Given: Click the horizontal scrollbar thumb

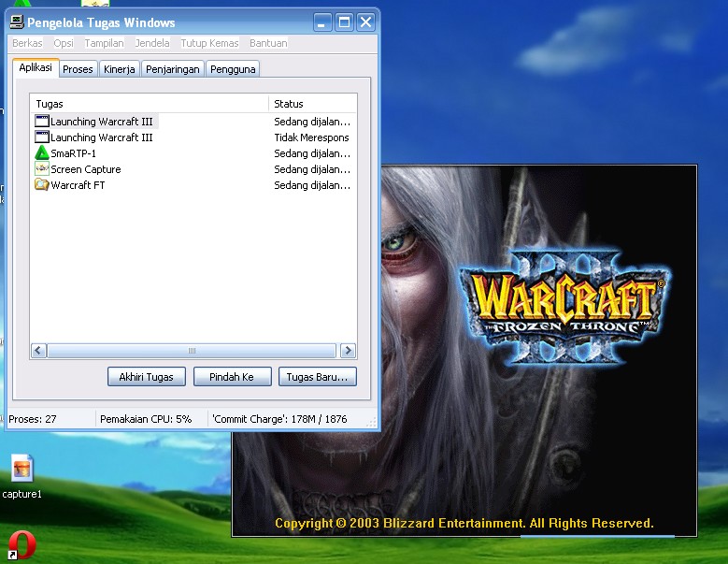Looking at the screenshot, I should point(192,351).
